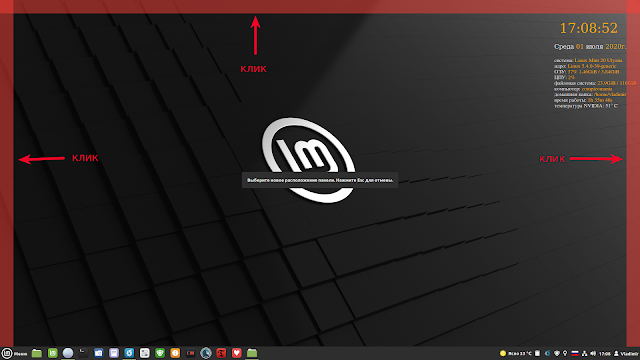Image resolution: width=640 pixels, height=360 pixels.
Task: Open the weather applet showing 33 °C
Action: pyautogui.click(x=516, y=353)
